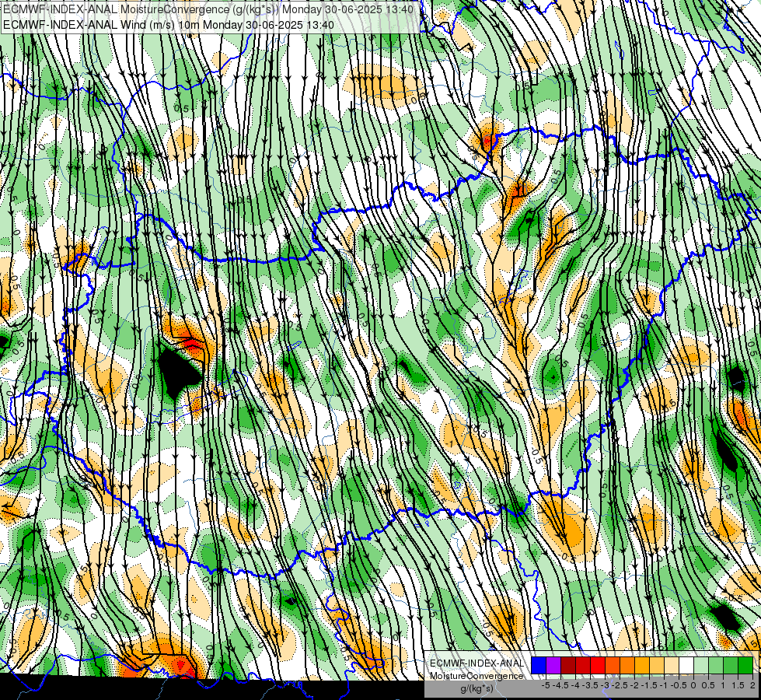The width and height of the screenshot is (761, 700).
Task: Click the blue legend swatch below -5
Action: coord(539,665)
